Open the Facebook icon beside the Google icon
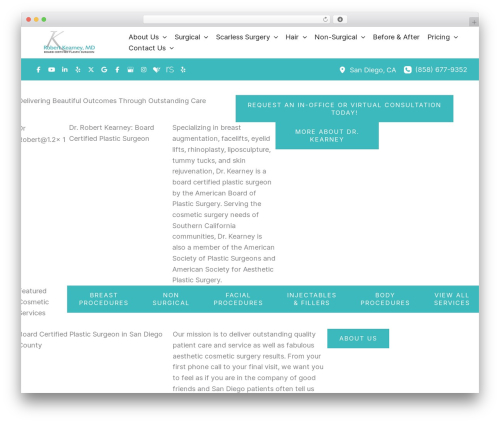This screenshot has height=423, width=500. click(117, 70)
